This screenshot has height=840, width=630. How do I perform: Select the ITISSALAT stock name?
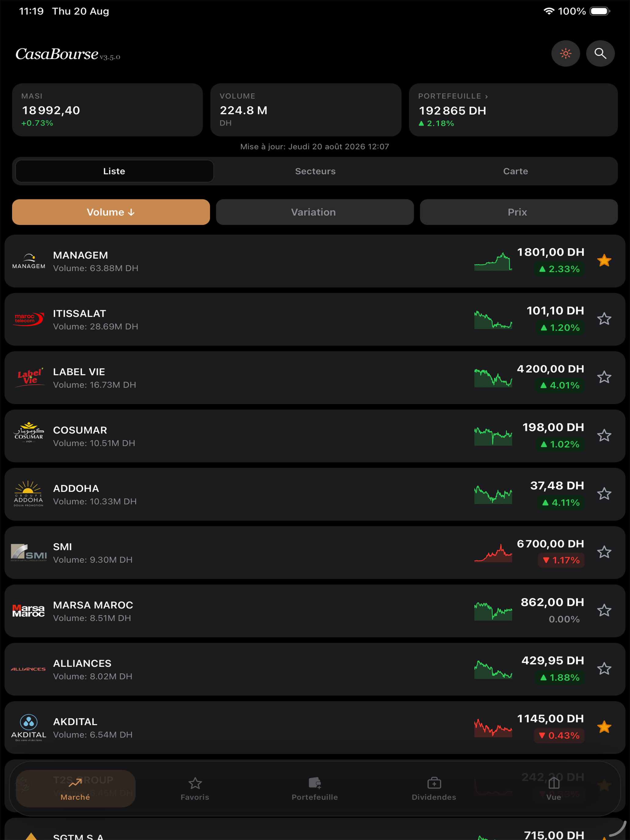tap(80, 314)
